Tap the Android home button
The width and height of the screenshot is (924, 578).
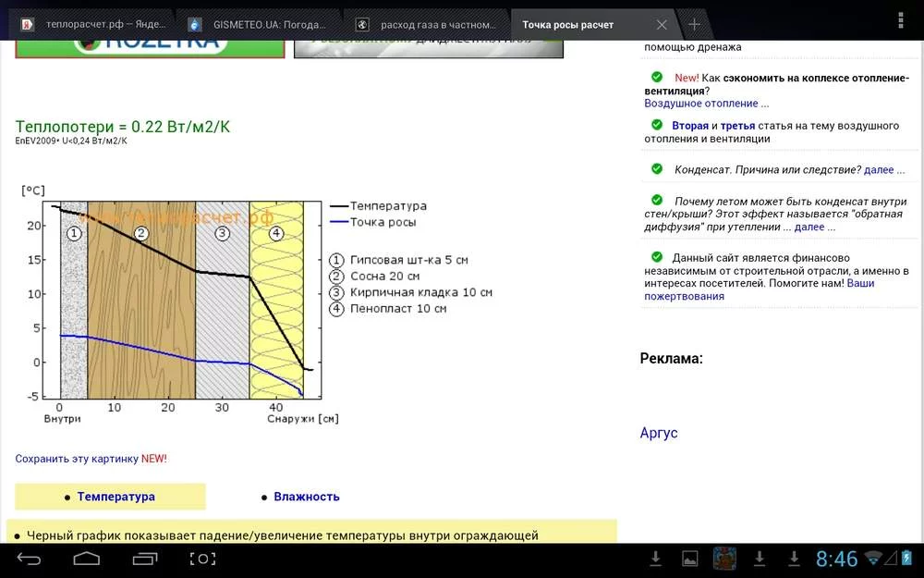(87, 558)
